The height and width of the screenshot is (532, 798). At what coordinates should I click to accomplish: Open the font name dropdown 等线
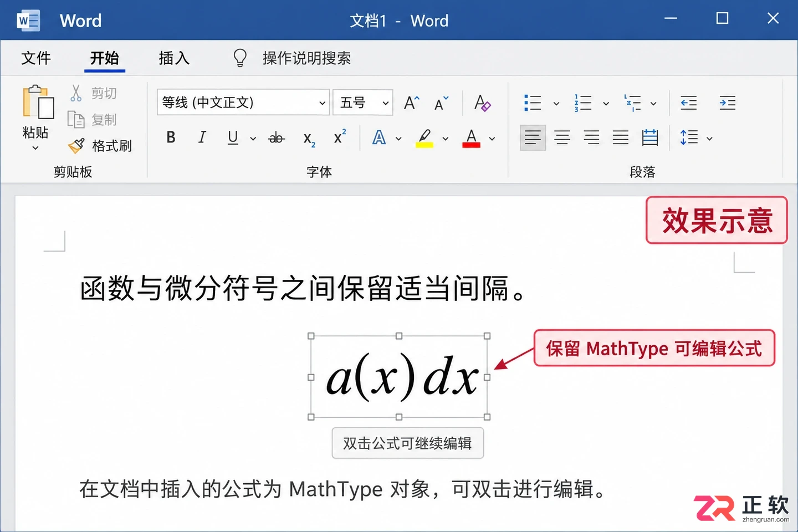[243, 103]
